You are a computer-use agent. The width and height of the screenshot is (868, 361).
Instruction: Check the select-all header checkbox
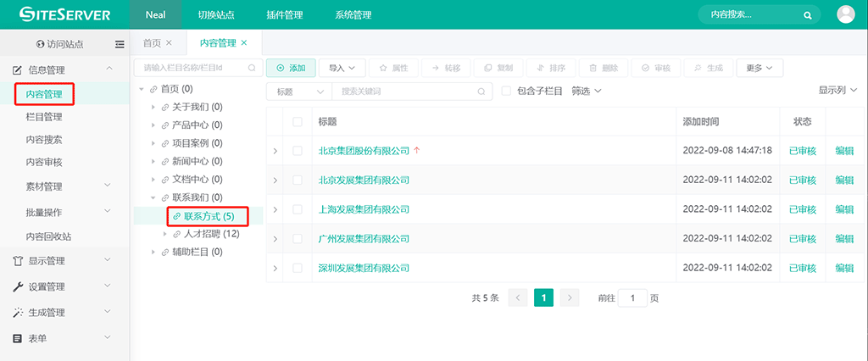pos(298,122)
